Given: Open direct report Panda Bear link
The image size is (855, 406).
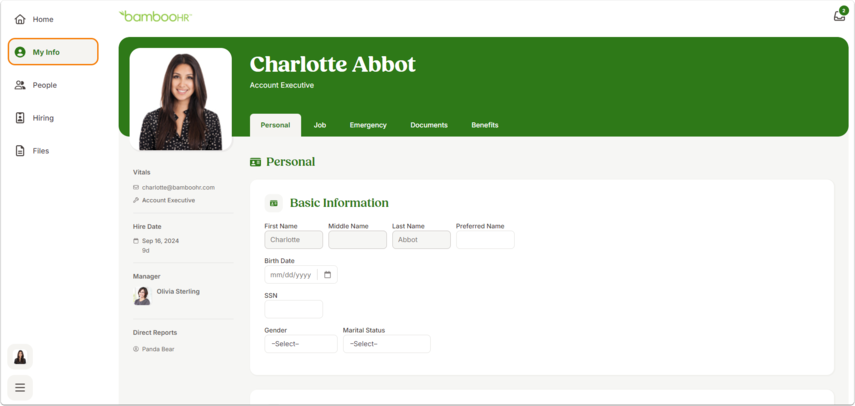Looking at the screenshot, I should 158,349.
